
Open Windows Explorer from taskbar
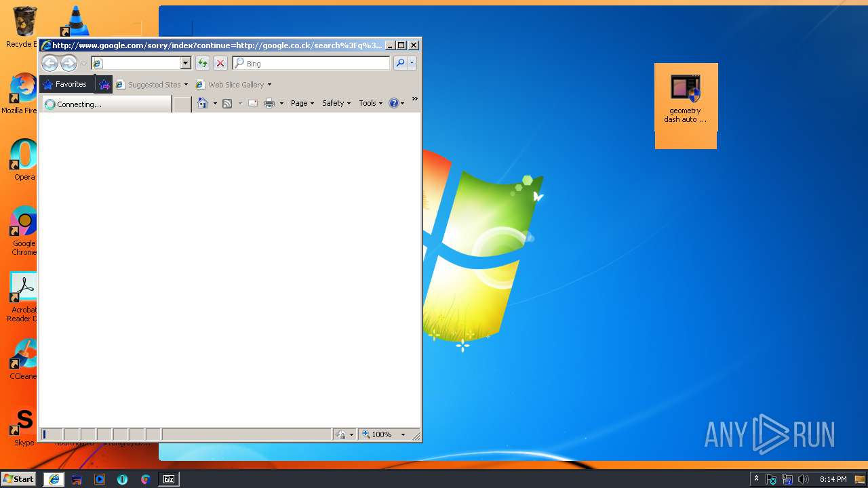77,479
